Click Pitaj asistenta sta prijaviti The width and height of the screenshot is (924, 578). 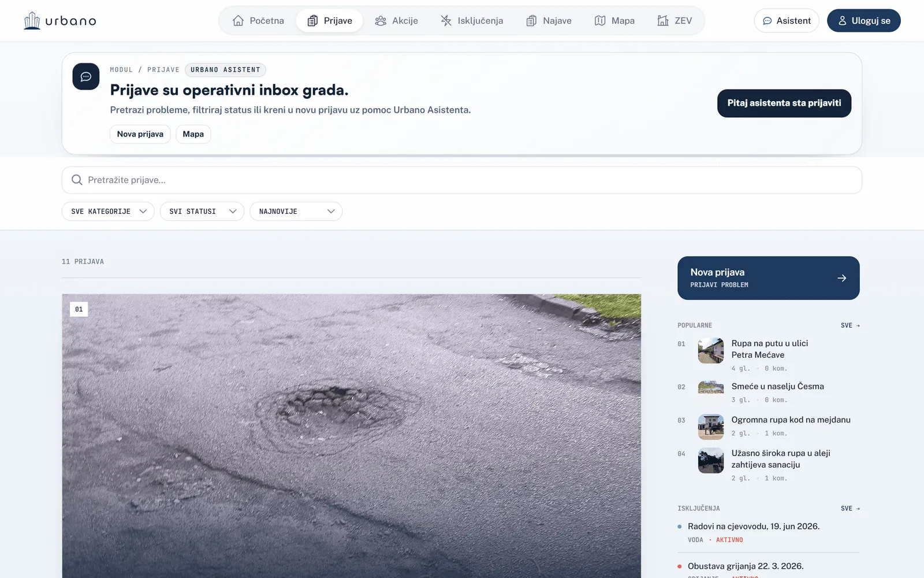tap(784, 103)
